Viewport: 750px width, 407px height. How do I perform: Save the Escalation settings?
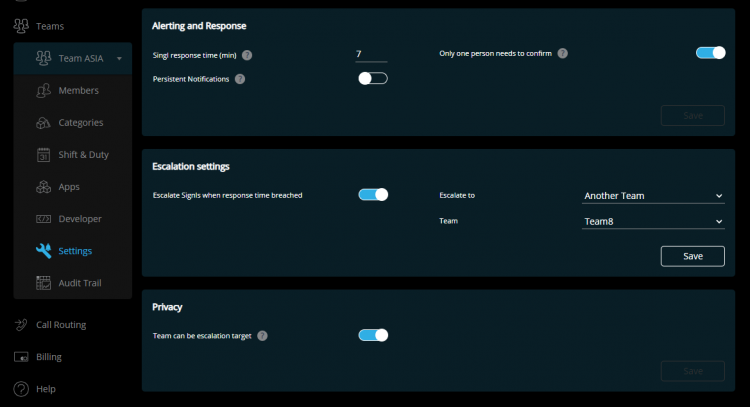click(693, 256)
